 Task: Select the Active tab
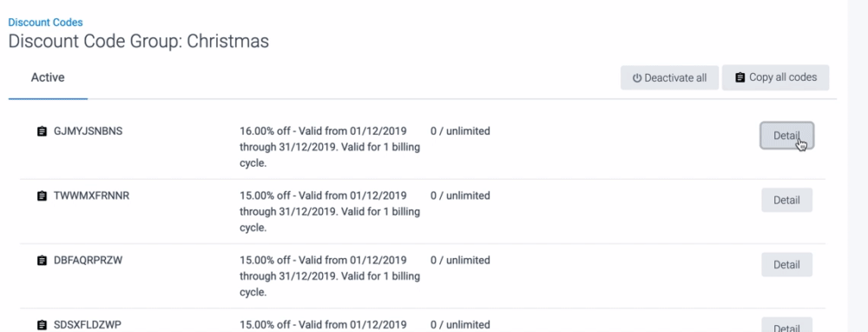[48, 77]
